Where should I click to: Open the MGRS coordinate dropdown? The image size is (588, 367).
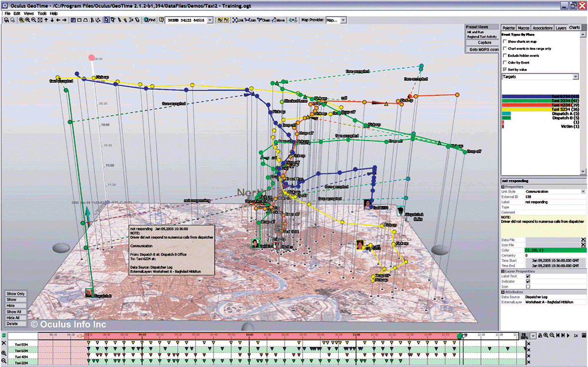tap(210, 20)
